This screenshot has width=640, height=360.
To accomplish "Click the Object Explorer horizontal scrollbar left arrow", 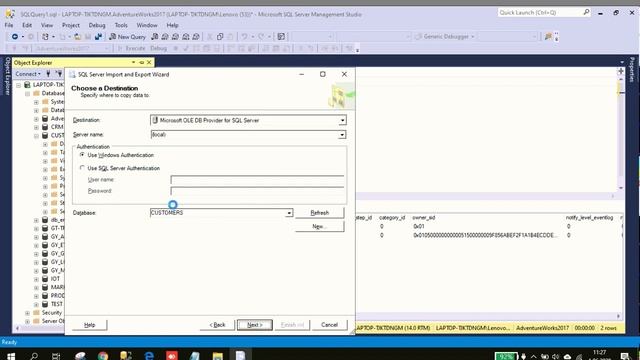I will coord(17,328).
